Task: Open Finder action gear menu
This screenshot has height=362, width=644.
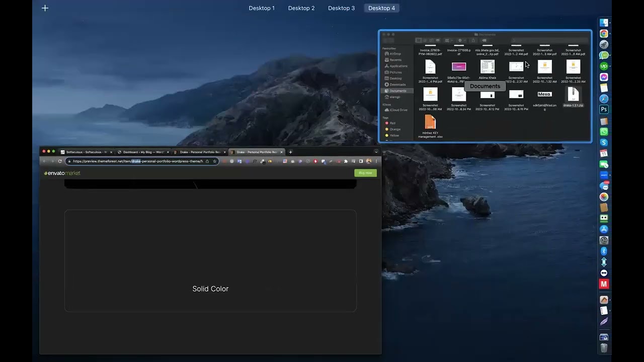Action: click(x=461, y=40)
